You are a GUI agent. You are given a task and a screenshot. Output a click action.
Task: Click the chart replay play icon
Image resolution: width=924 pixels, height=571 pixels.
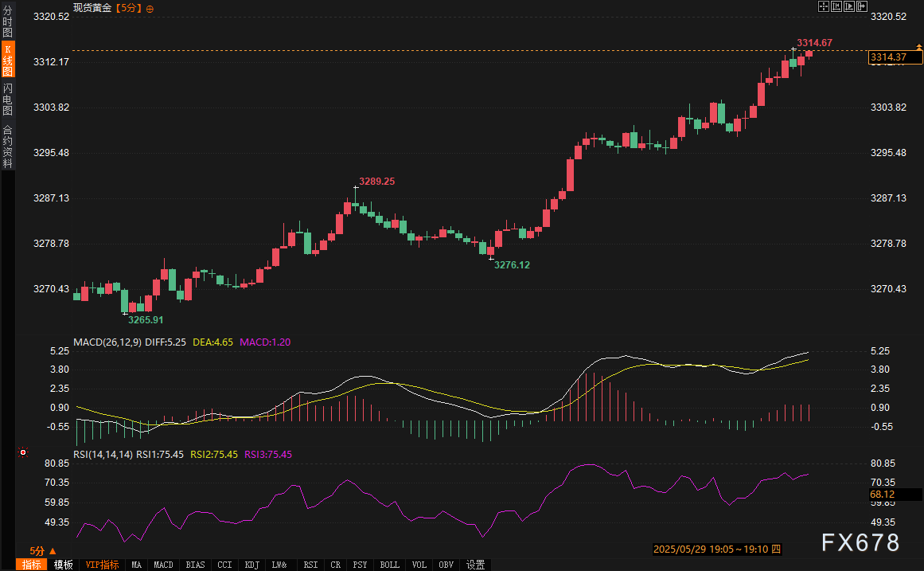[848, 6]
